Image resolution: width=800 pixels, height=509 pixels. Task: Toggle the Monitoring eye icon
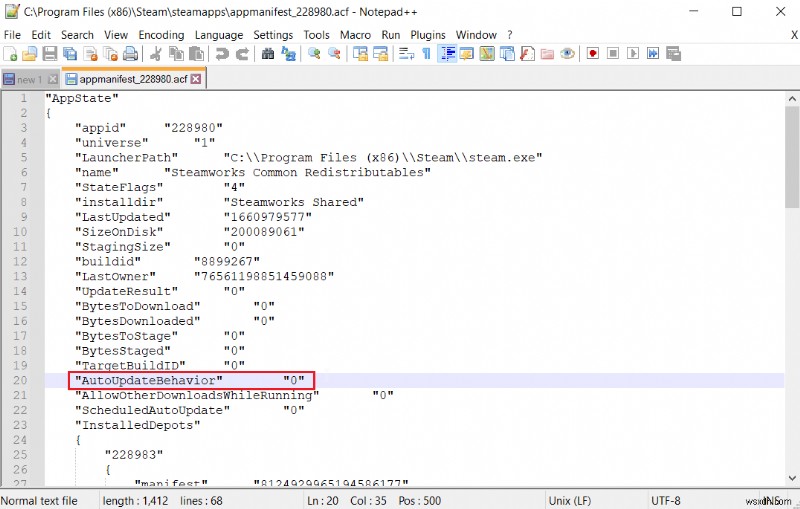(x=567, y=54)
